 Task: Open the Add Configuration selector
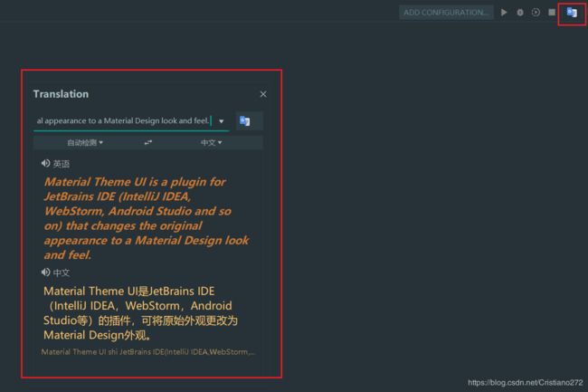pyautogui.click(x=446, y=13)
